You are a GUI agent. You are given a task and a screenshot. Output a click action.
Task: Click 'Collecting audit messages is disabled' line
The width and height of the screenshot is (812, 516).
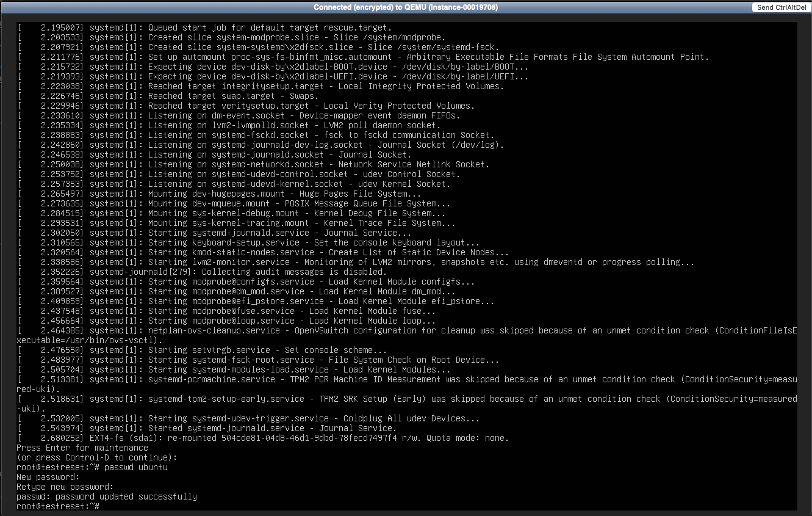pos(238,272)
